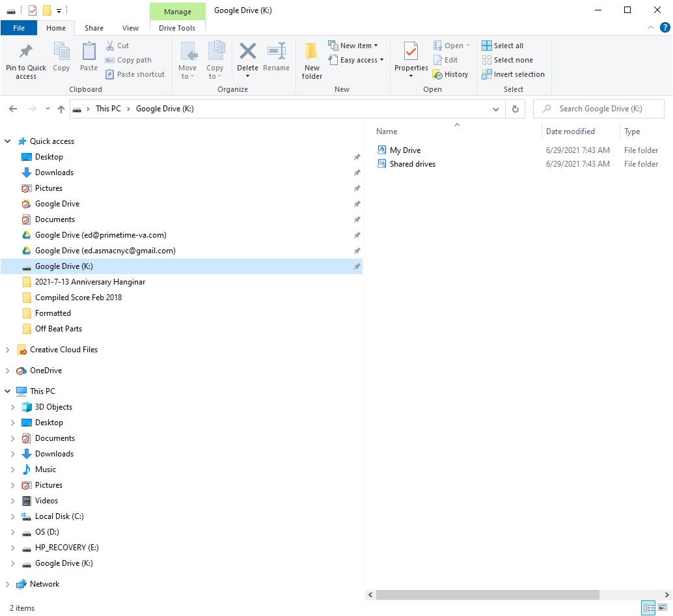The image size is (673, 616).
Task: Open My Drive folder
Action: point(405,150)
